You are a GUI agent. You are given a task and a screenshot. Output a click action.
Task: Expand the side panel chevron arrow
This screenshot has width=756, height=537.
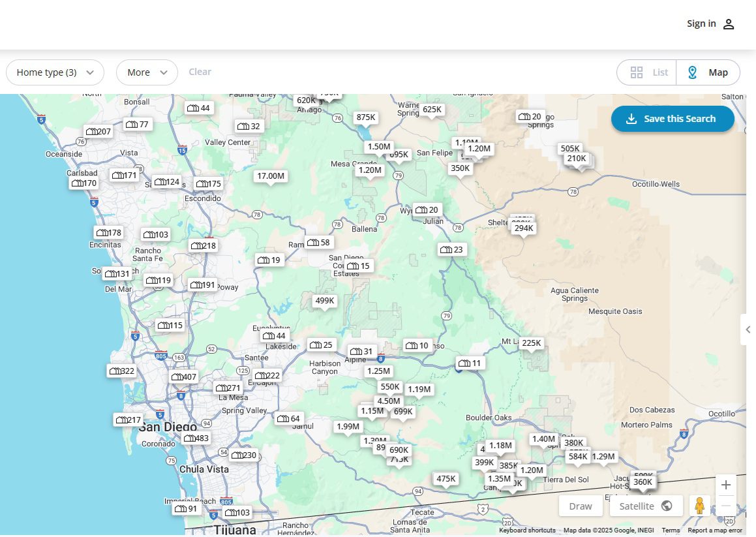748,330
